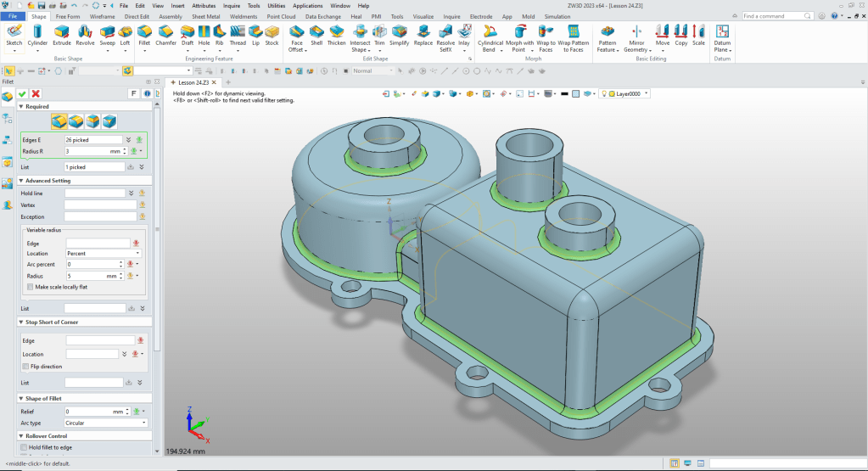Image resolution: width=868 pixels, height=471 pixels.
Task: Open the Attributes menu
Action: point(204,5)
